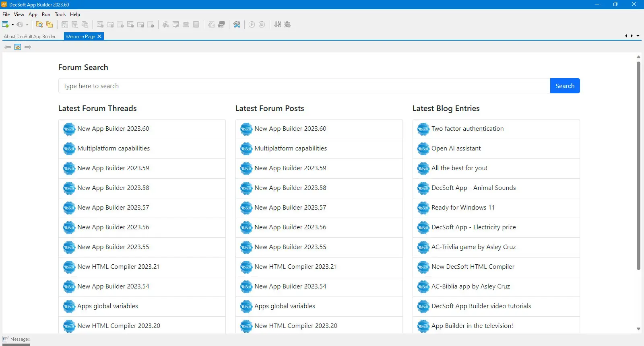Click the binoculars Find toolbar icon
Viewport: 644px width, 346px height.
166,25
